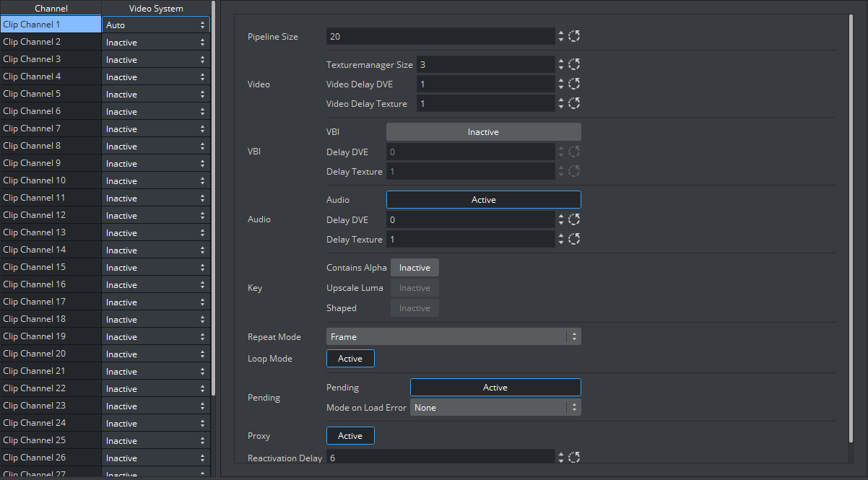This screenshot has width=868, height=480.
Task: Select Clip Channel 12 row
Action: pos(51,215)
